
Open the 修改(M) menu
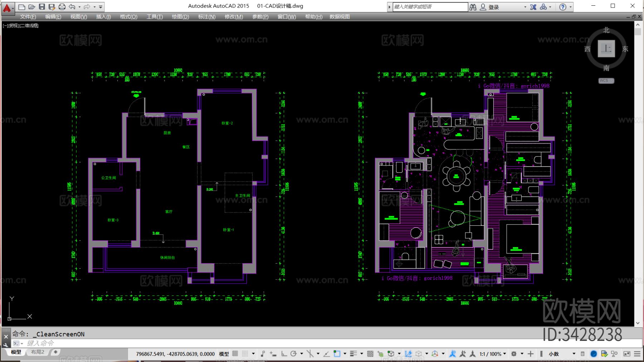(x=234, y=17)
